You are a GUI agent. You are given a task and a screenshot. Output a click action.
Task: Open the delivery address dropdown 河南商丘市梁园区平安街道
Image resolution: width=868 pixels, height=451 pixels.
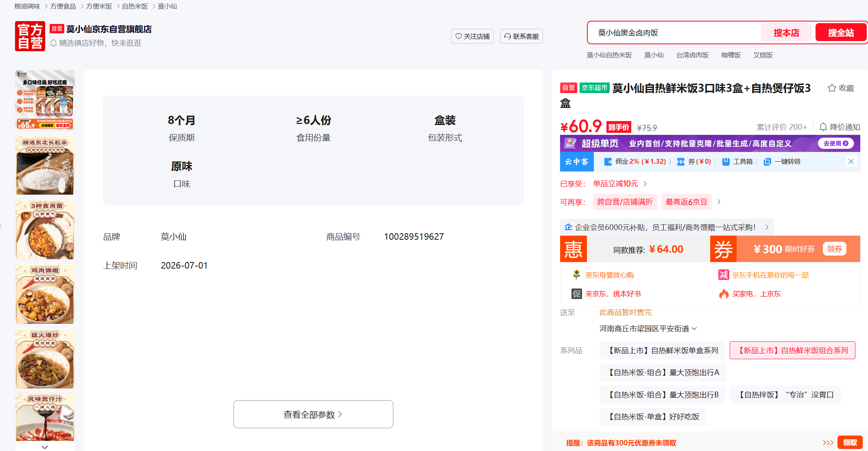click(x=648, y=329)
